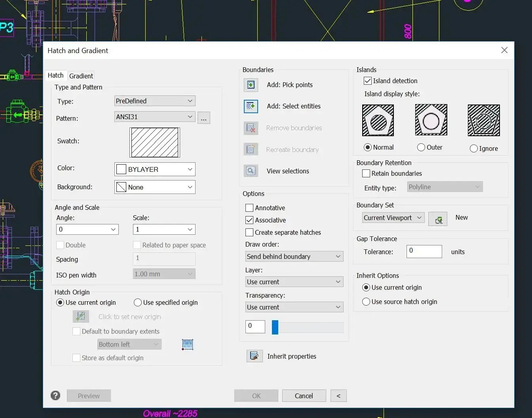Switch to the Hatch tab
Viewport: 532px width, 418px height.
(55, 75)
